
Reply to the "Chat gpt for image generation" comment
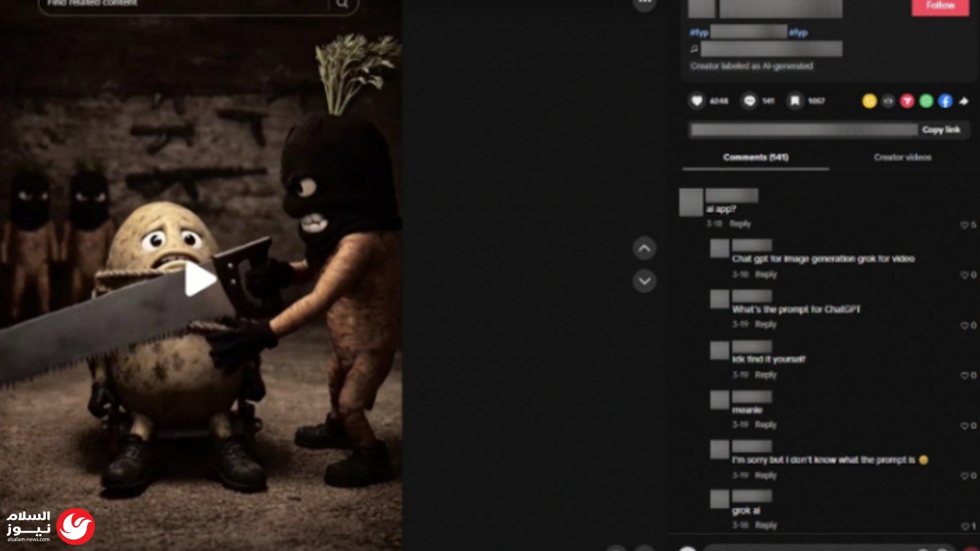pos(766,274)
